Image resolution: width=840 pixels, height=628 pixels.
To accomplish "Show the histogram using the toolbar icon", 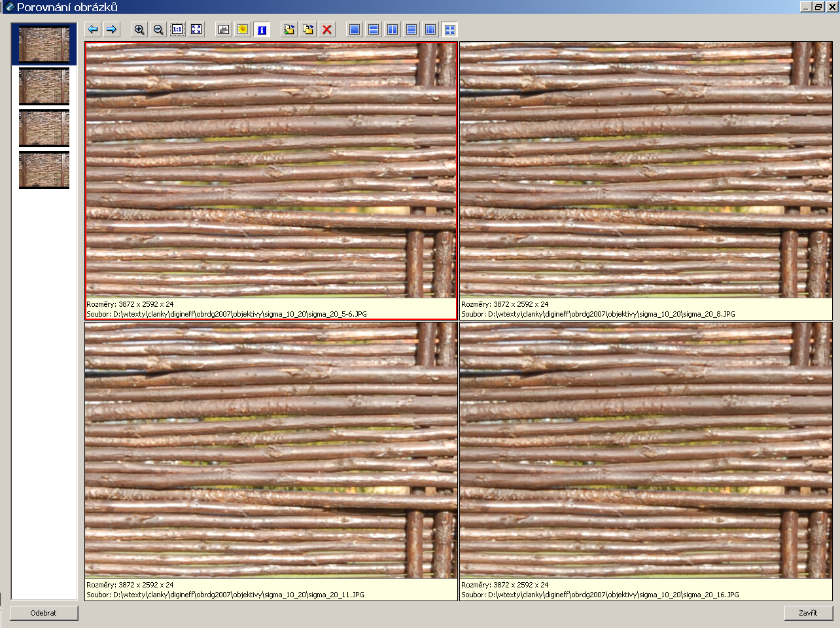I will [x=224, y=29].
